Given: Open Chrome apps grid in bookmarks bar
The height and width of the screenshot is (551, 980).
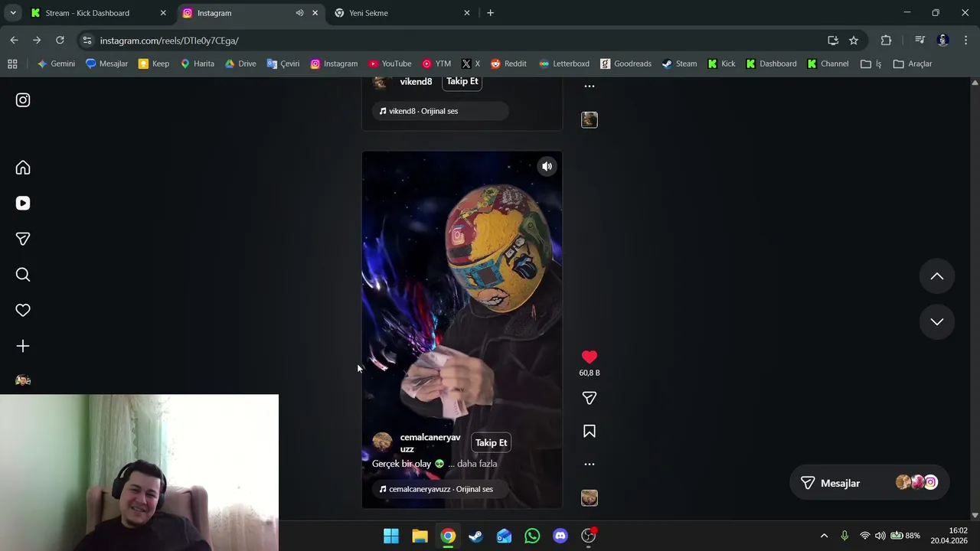Looking at the screenshot, I should point(12,64).
